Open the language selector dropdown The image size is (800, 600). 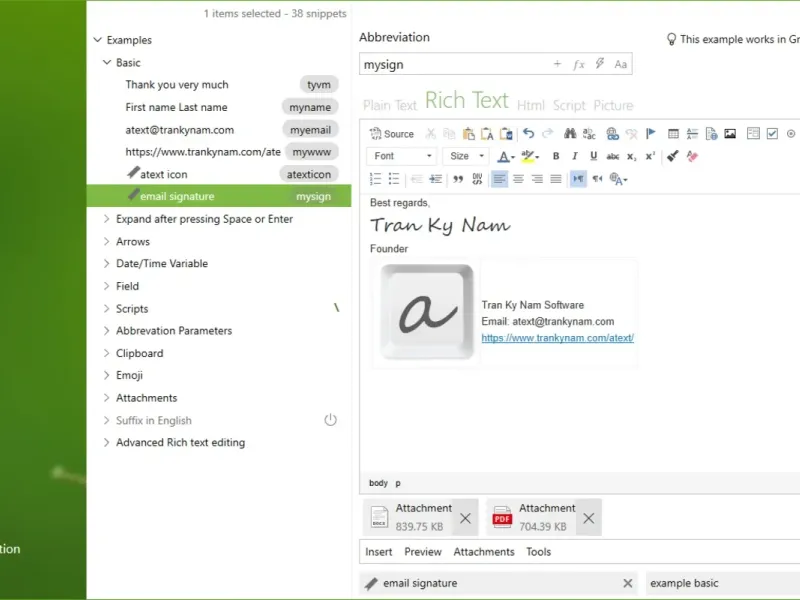point(618,179)
